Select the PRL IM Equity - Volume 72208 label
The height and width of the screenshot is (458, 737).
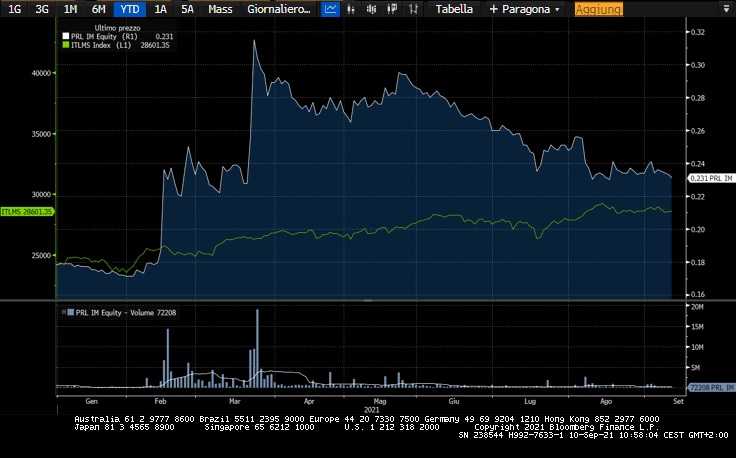[125, 313]
